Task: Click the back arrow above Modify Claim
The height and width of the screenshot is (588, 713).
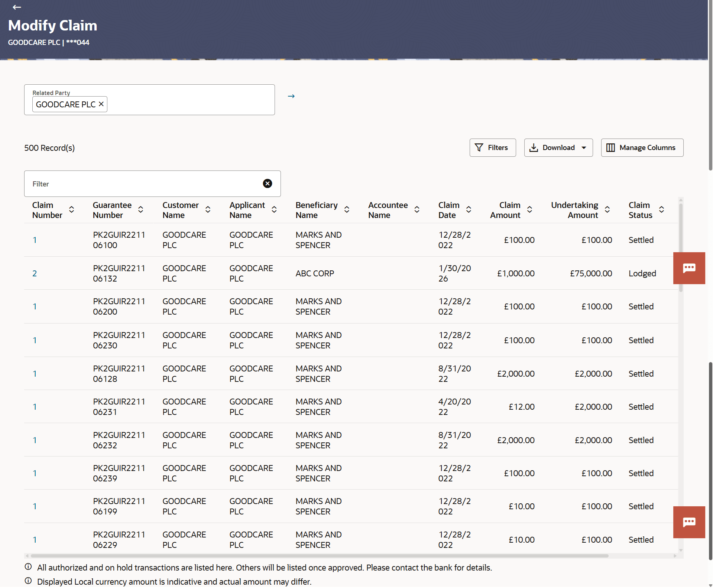Action: (17, 7)
